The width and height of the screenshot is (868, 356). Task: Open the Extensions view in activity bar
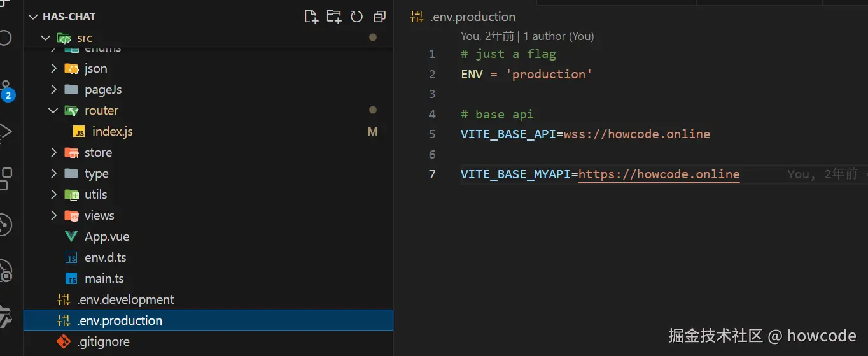pyautogui.click(x=5, y=178)
